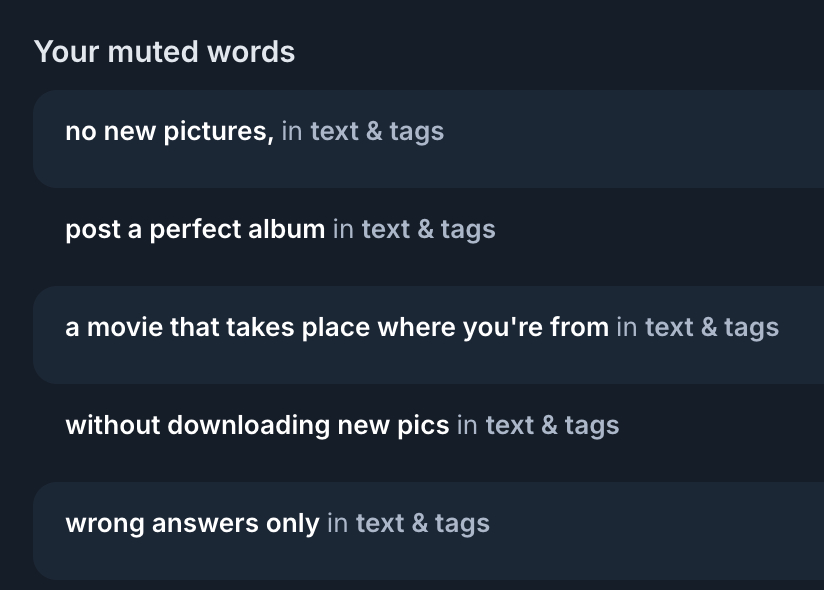Click the "Your muted words" heading
This screenshot has width=824, height=590.
[x=164, y=52]
